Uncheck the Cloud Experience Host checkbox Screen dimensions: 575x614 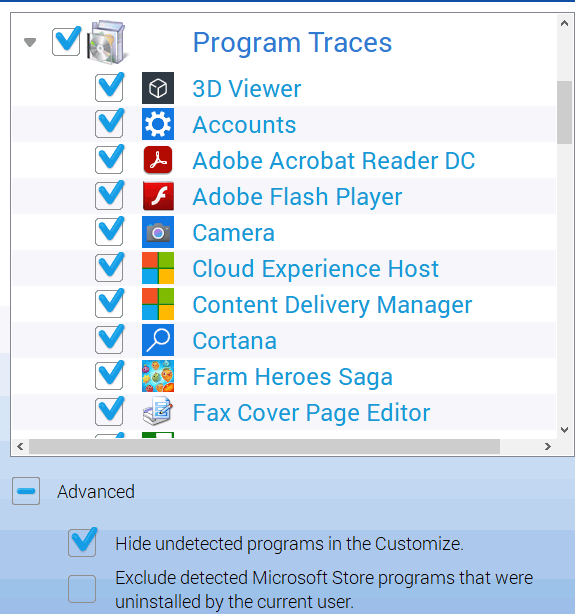coord(109,268)
